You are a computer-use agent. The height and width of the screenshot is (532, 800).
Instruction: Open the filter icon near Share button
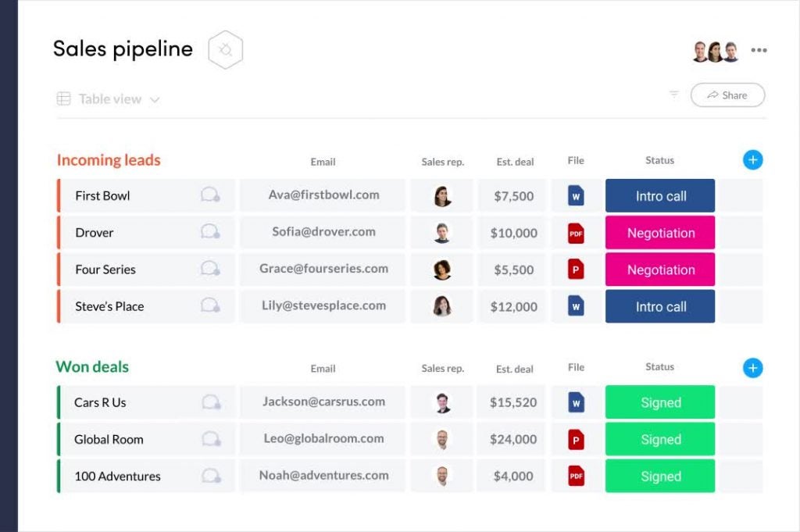point(673,95)
